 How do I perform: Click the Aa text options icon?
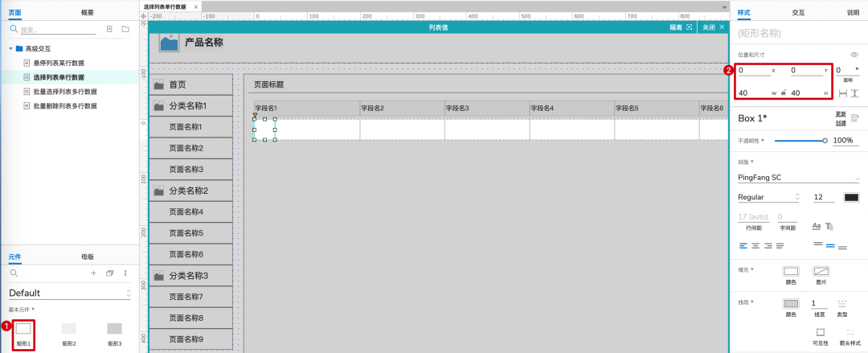click(x=816, y=226)
